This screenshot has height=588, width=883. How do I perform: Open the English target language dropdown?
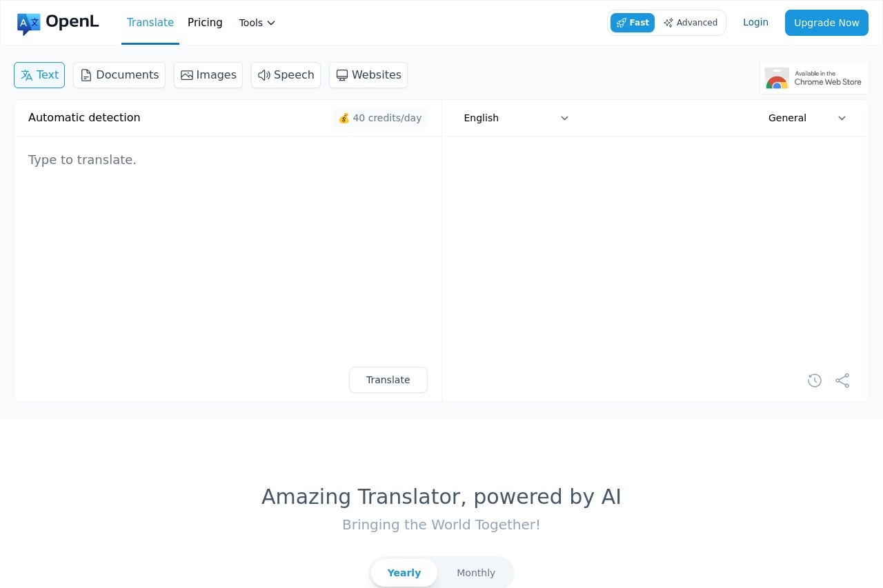[x=516, y=118]
